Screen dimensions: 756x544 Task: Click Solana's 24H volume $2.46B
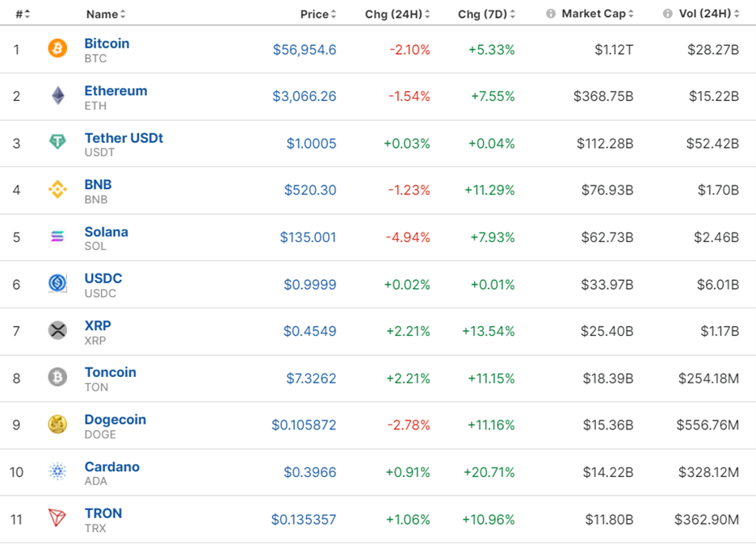[x=716, y=237]
